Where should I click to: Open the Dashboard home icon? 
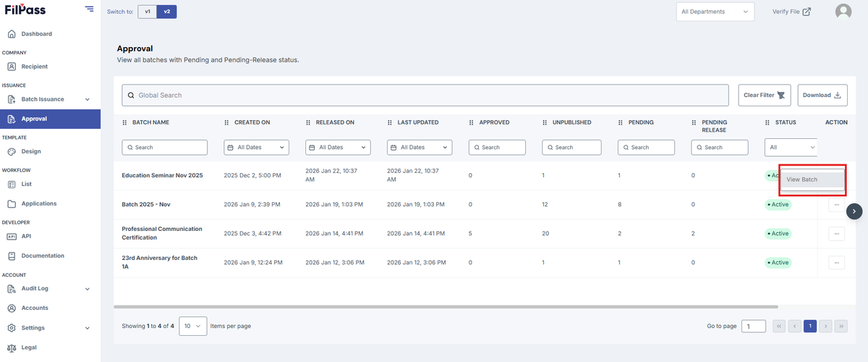coord(12,34)
